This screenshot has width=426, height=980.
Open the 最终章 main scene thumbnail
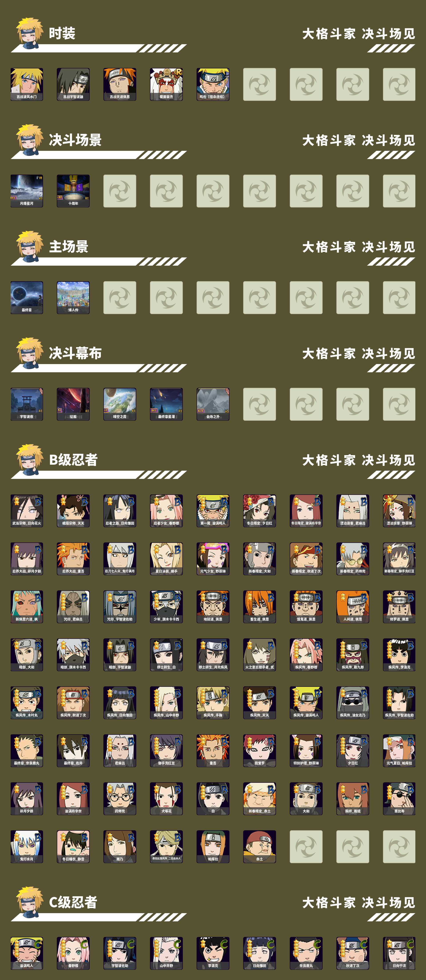tap(27, 297)
